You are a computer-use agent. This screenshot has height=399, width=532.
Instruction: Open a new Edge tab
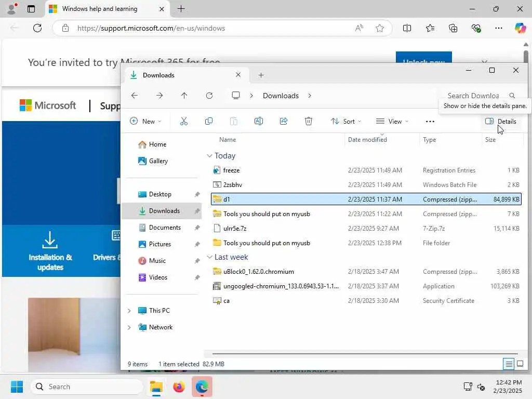(181, 9)
